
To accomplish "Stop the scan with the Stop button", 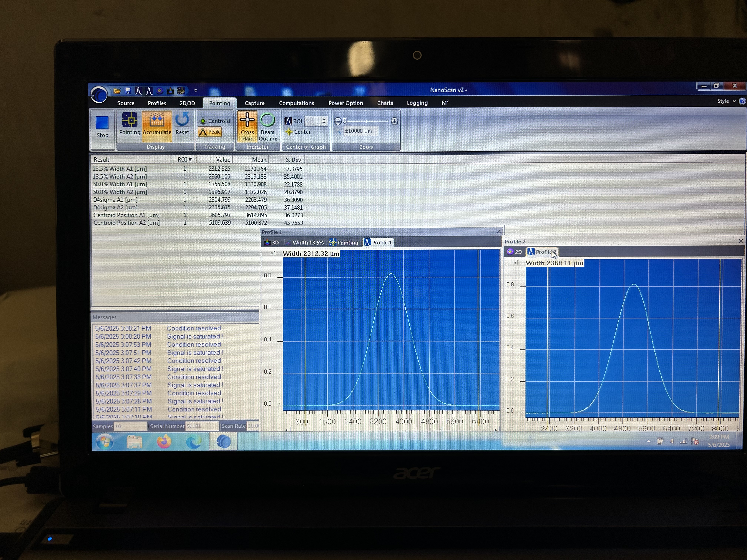I will coord(102,127).
